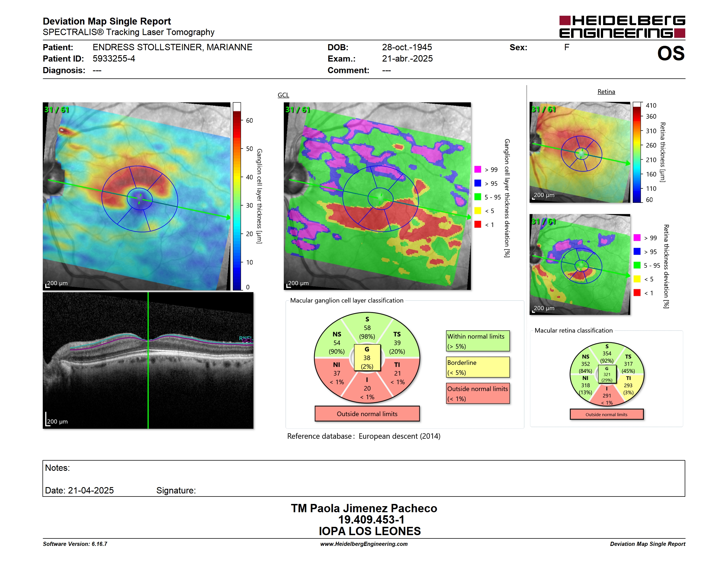Click the ganglion cell layer thickness color scale bar
The image size is (728, 563).
pos(237,196)
